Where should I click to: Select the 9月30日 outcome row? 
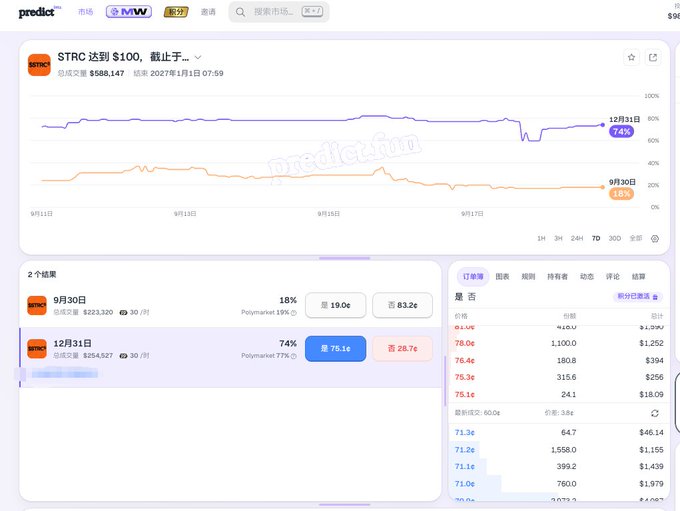[230, 305]
